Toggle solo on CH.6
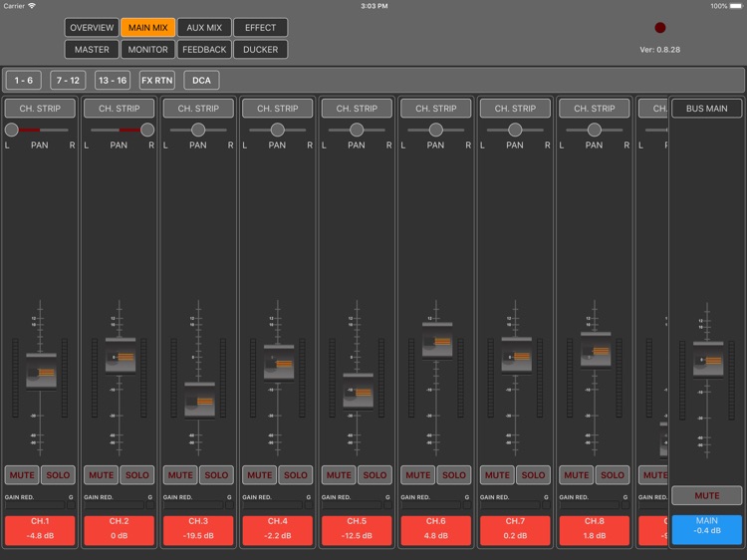 click(x=454, y=475)
